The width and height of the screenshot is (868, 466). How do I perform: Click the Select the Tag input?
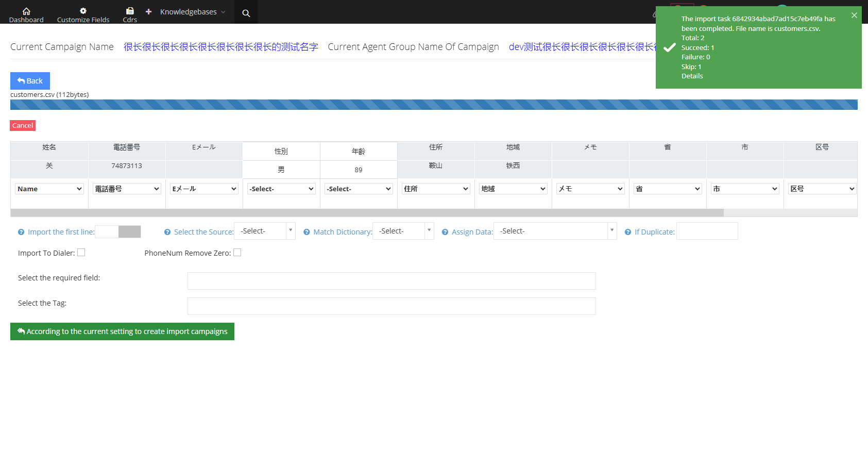[392, 306]
